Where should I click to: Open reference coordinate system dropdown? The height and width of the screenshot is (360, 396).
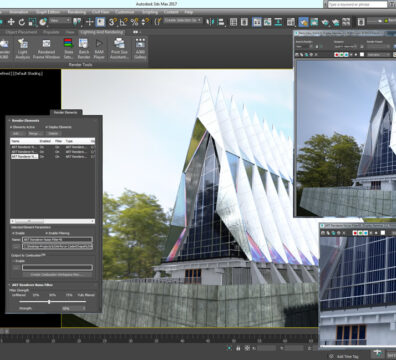click(x=60, y=21)
